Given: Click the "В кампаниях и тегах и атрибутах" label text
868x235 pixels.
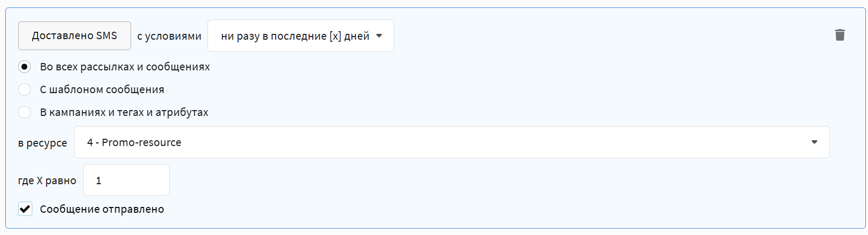Looking at the screenshot, I should pos(124,112).
